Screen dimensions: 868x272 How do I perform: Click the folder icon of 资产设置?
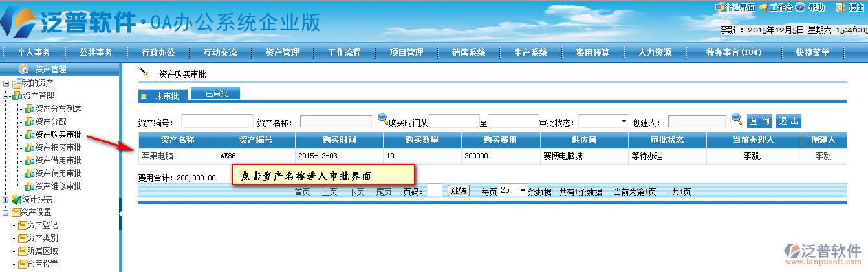16,212
